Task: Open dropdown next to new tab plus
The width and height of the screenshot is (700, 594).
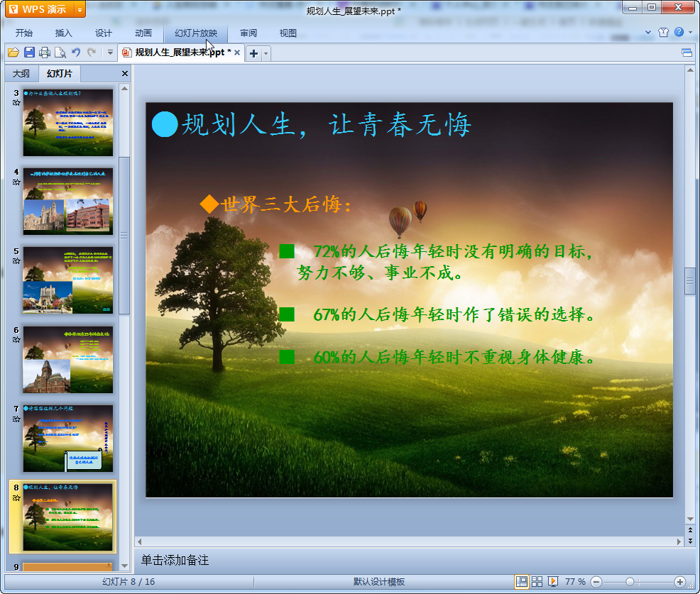Action: [266, 53]
